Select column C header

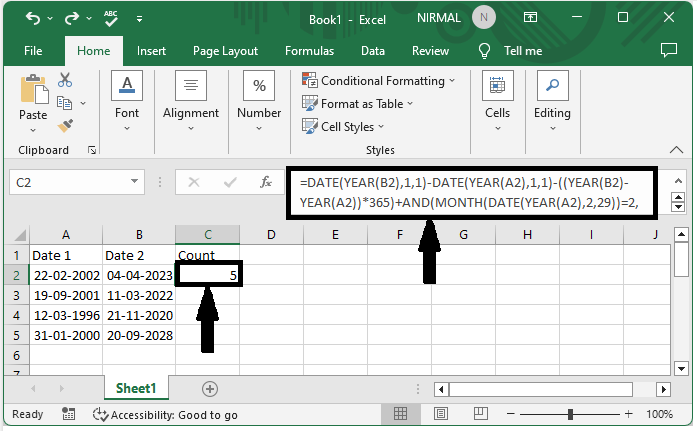click(x=208, y=235)
